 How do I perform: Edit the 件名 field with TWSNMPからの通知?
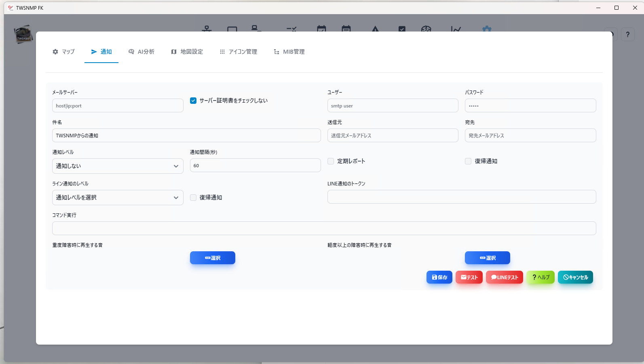click(186, 135)
